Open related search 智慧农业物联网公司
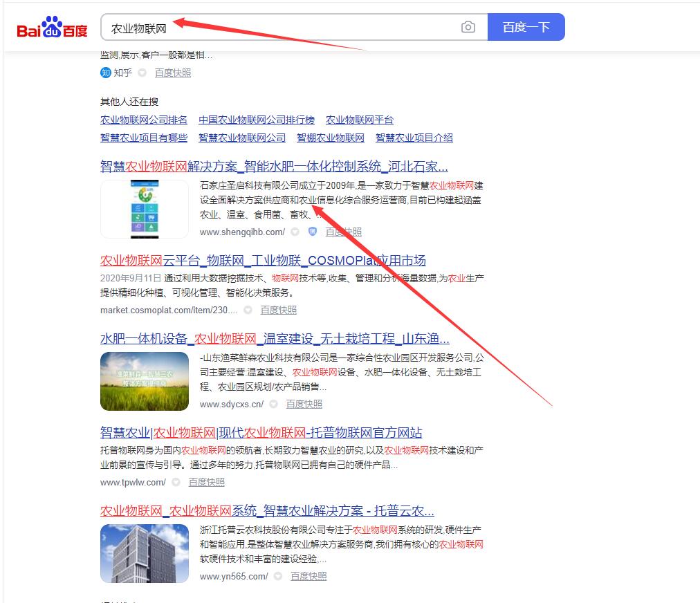 point(242,138)
